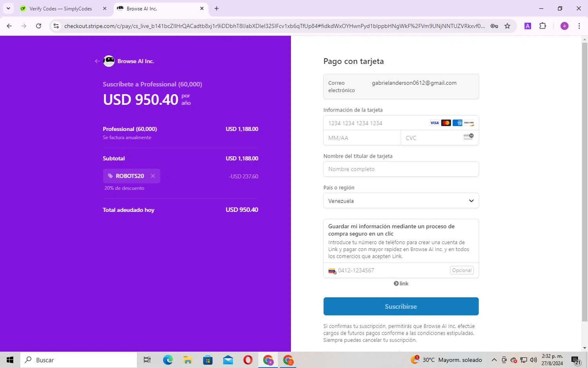Click the Browse AI robot logo

click(109, 61)
